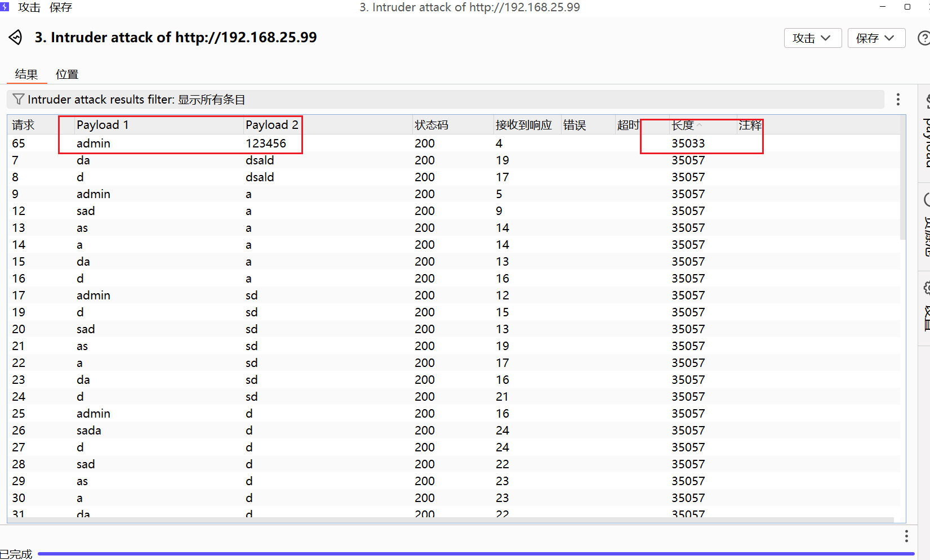Open three-dot menu above the progress bar
This screenshot has width=930, height=560.
[x=906, y=536]
